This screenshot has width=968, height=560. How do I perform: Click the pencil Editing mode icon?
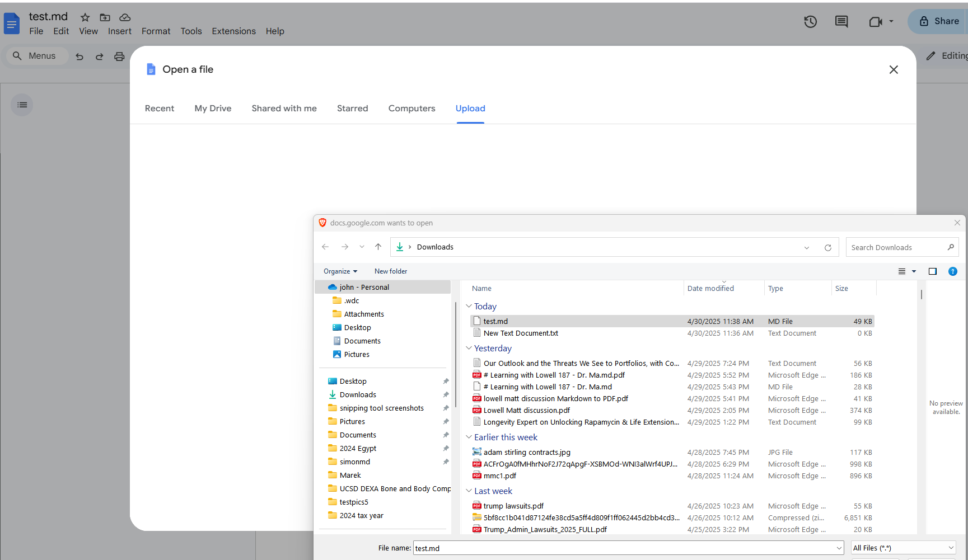tap(930, 56)
